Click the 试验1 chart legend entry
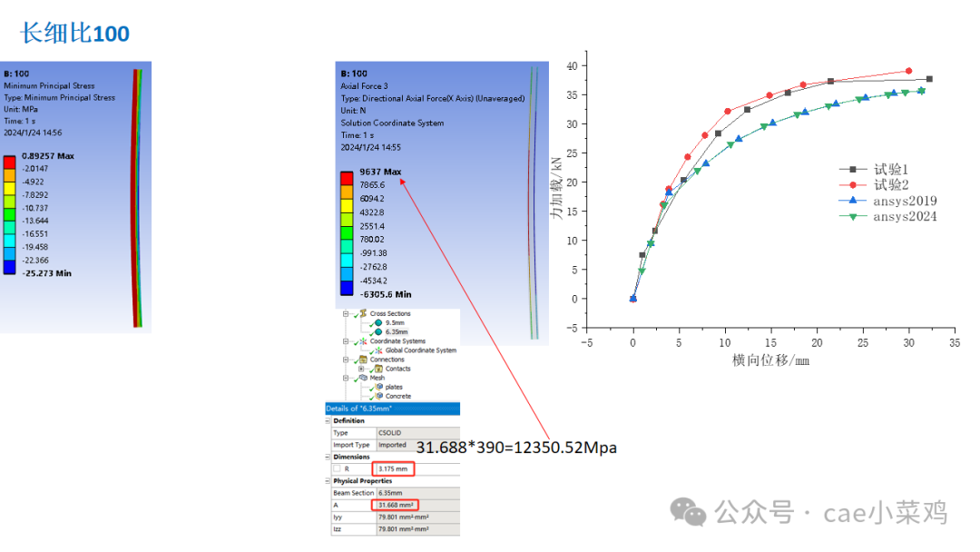Viewport: 980px width, 552px height. pos(874,170)
